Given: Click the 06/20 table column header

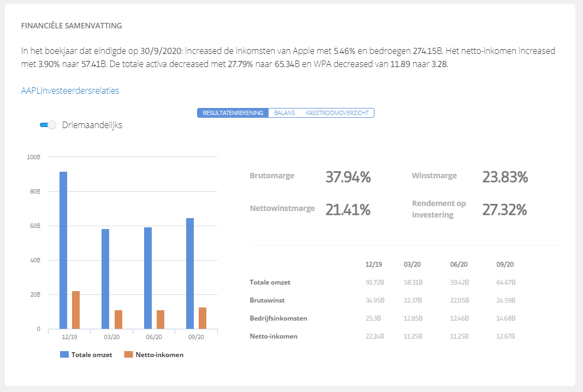Looking at the screenshot, I should [x=459, y=264].
